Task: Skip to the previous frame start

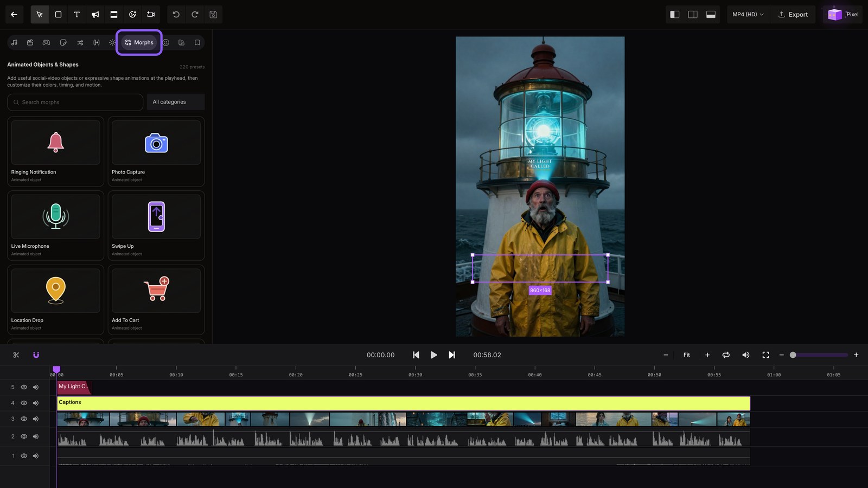Action: click(416, 355)
